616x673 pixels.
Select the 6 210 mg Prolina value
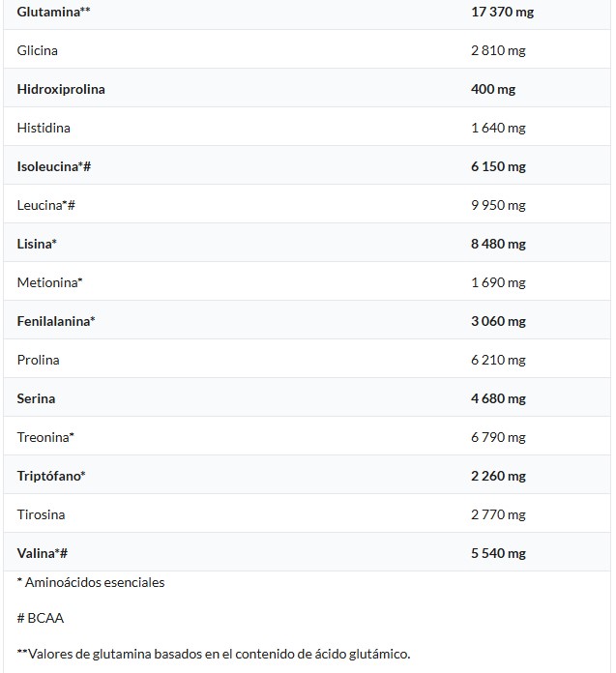pyautogui.click(x=498, y=360)
